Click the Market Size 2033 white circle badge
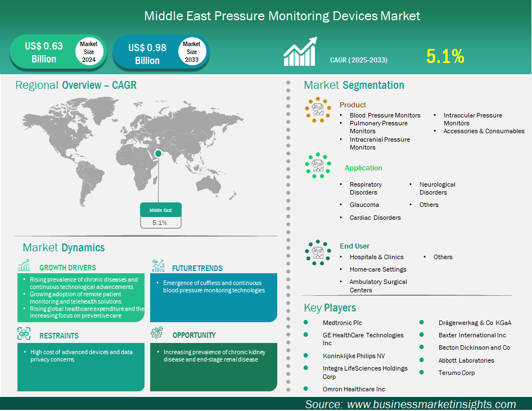 point(192,52)
